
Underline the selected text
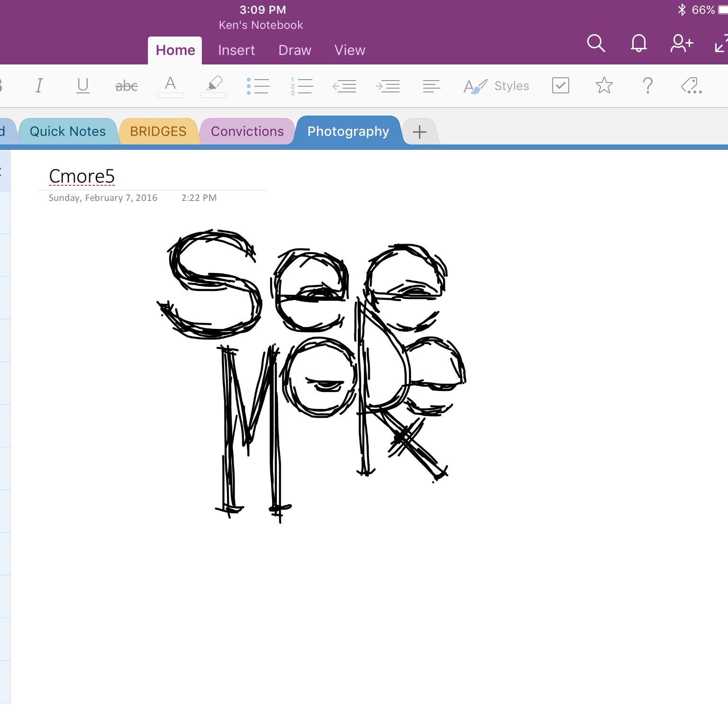tap(83, 86)
